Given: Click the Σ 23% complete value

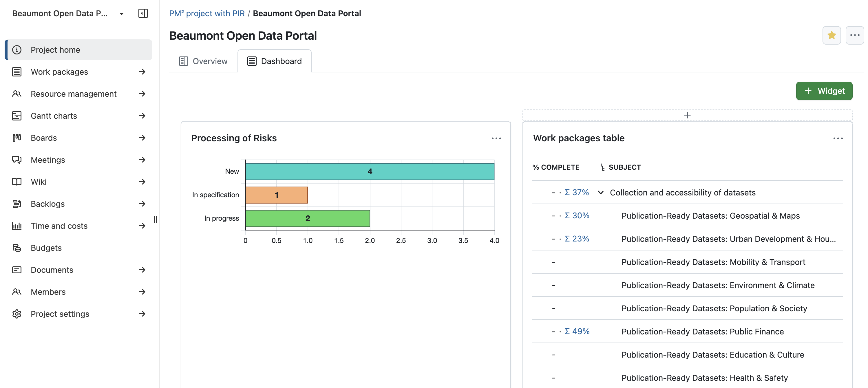Looking at the screenshot, I should (577, 239).
